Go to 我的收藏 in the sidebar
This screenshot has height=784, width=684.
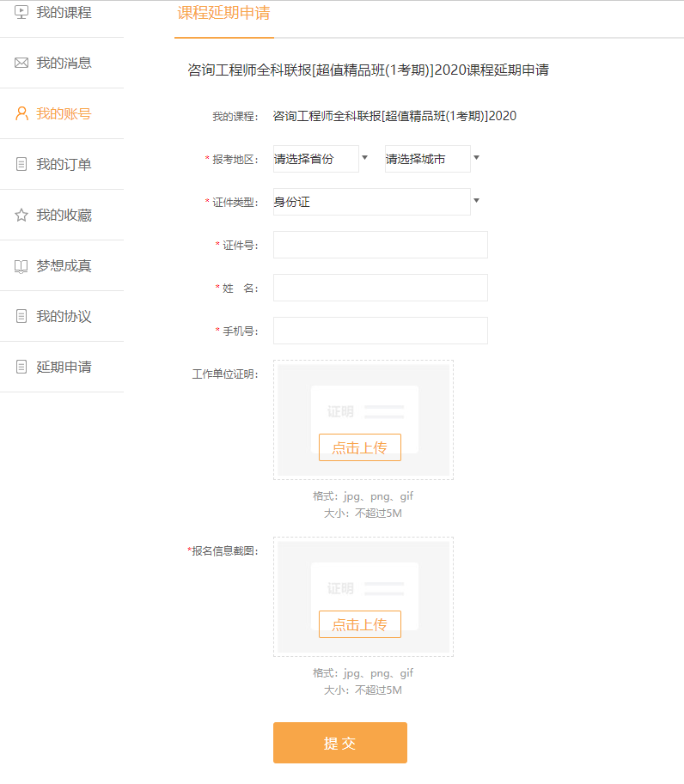(64, 216)
